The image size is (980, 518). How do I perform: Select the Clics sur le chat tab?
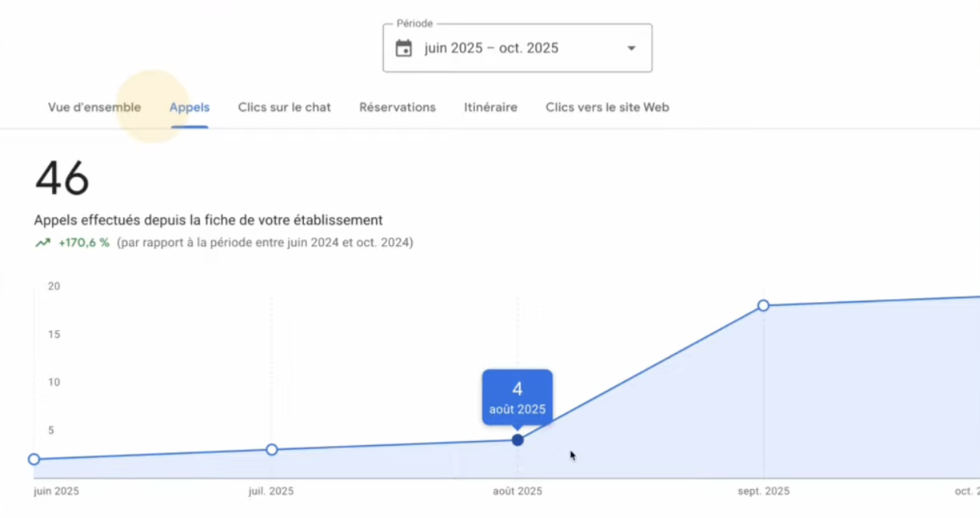coord(284,107)
